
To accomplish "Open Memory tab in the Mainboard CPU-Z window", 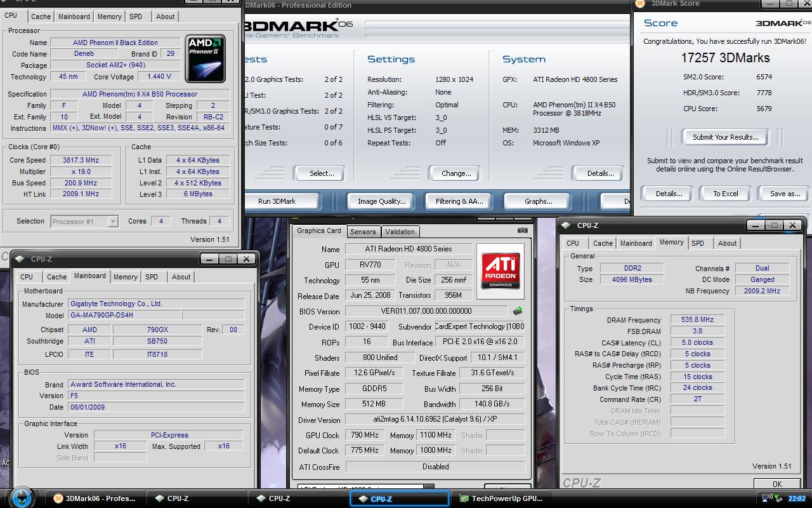I will point(125,277).
